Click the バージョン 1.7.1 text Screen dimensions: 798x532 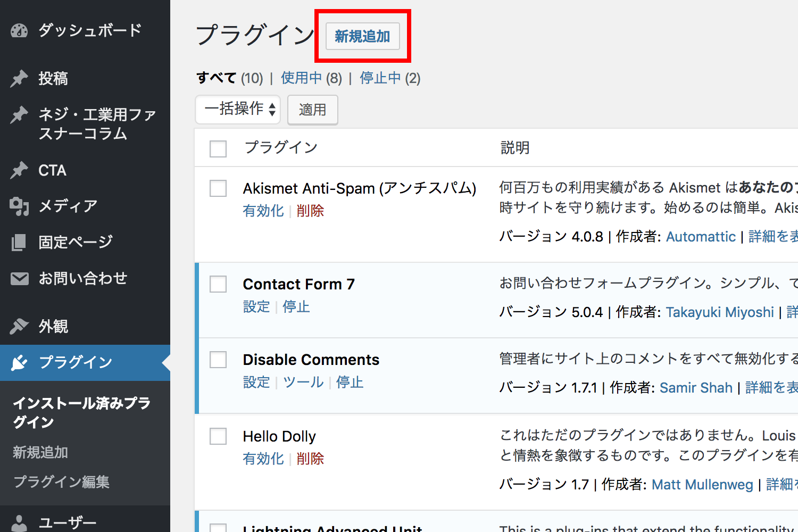point(548,388)
